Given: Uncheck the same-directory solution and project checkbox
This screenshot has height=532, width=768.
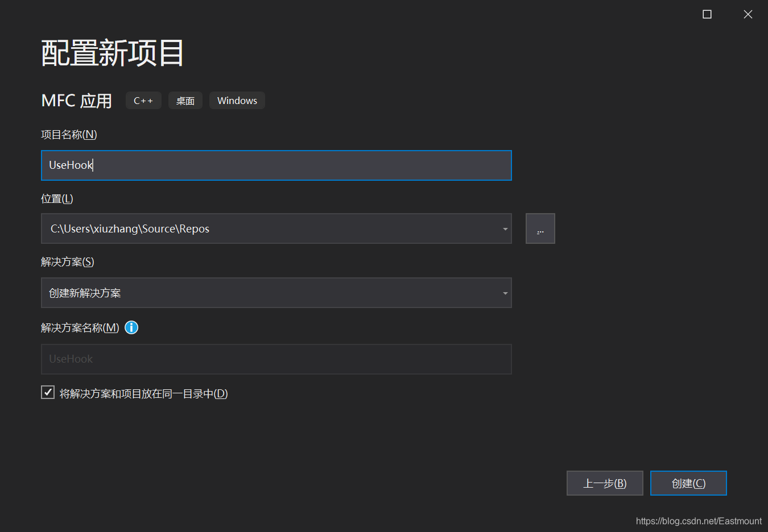Looking at the screenshot, I should [x=48, y=392].
